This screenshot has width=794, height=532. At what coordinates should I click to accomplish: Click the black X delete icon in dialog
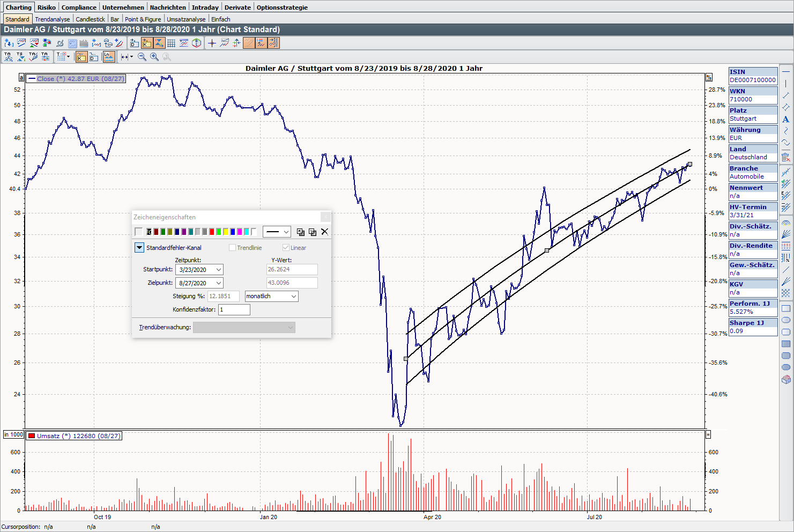click(x=324, y=232)
